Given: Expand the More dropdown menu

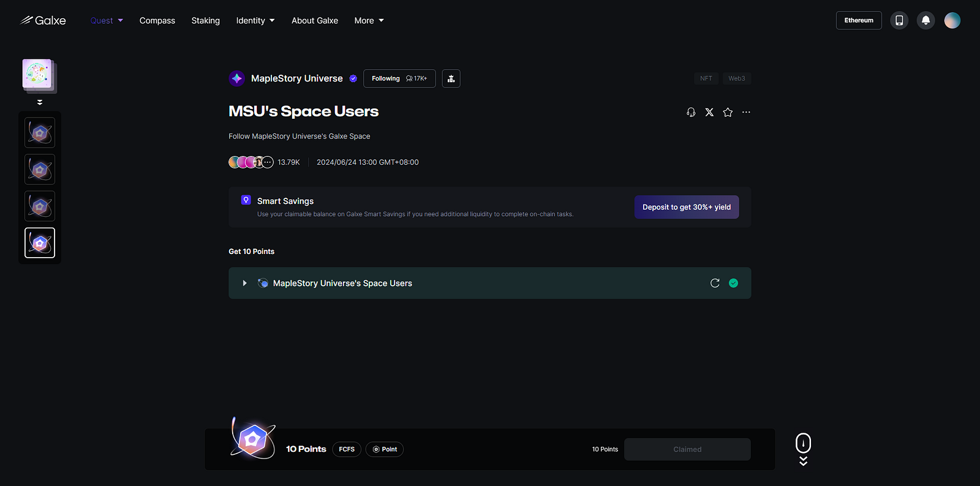Looking at the screenshot, I should click(369, 20).
